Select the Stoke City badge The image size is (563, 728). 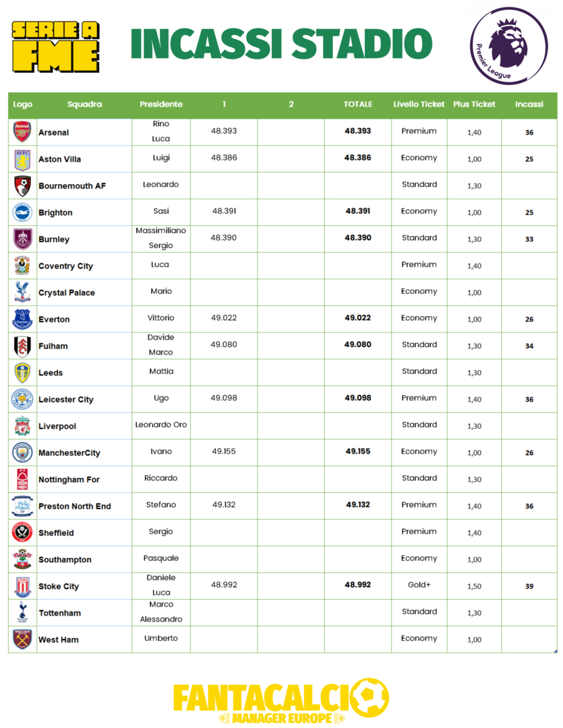pyautogui.click(x=23, y=586)
